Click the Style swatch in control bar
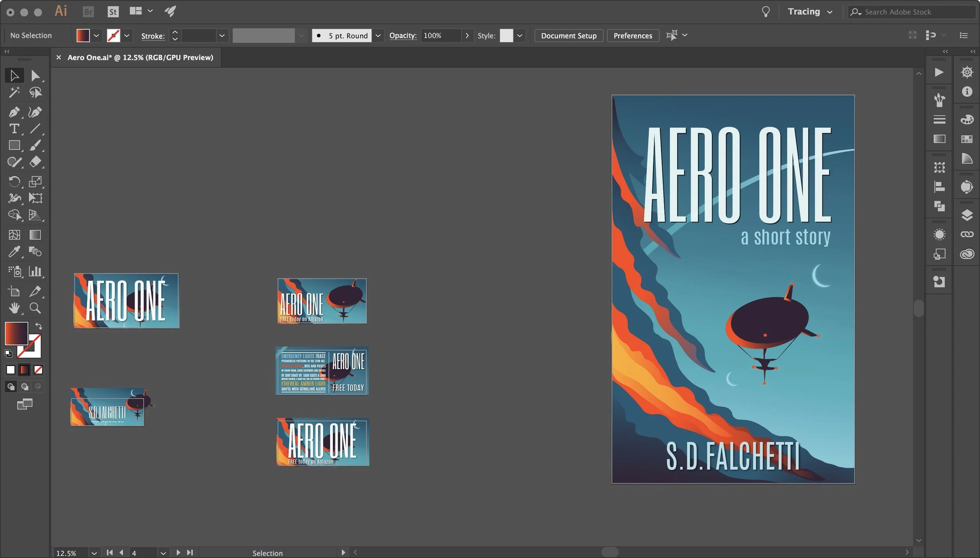980x558 pixels. [x=506, y=36]
